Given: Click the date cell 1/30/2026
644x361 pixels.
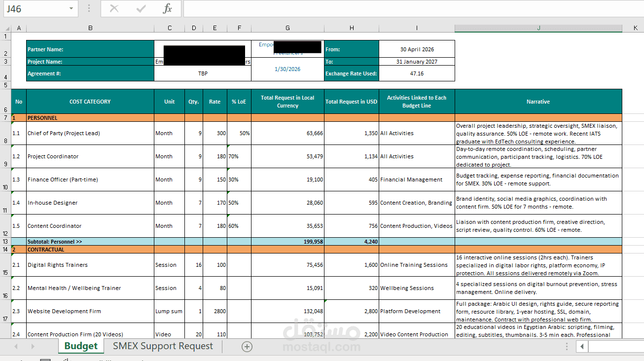Looking at the screenshot, I should pos(287,69).
